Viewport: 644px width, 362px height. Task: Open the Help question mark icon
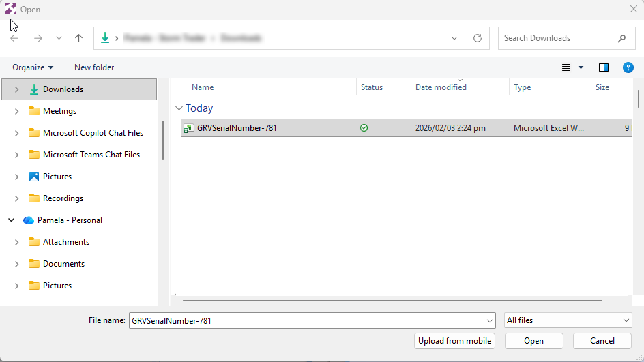pos(628,67)
